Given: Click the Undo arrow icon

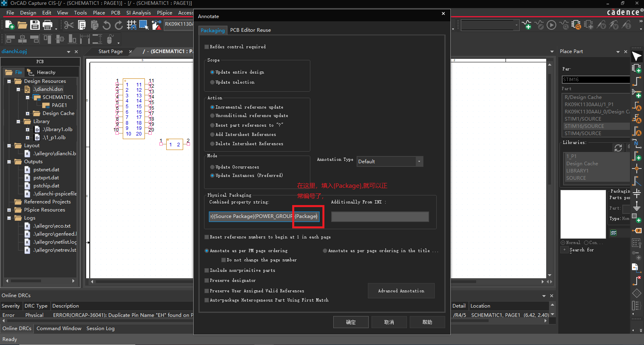Looking at the screenshot, I should pos(106,25).
